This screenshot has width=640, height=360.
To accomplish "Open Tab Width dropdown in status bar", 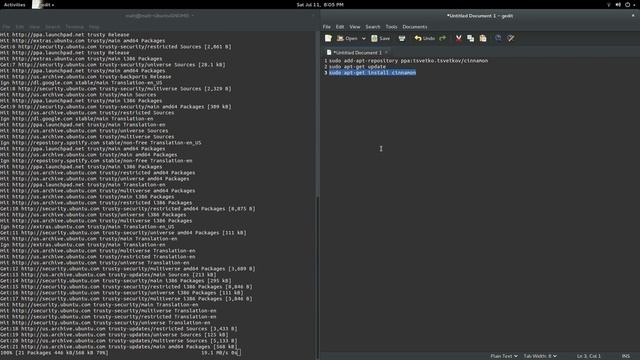I will (540, 356).
